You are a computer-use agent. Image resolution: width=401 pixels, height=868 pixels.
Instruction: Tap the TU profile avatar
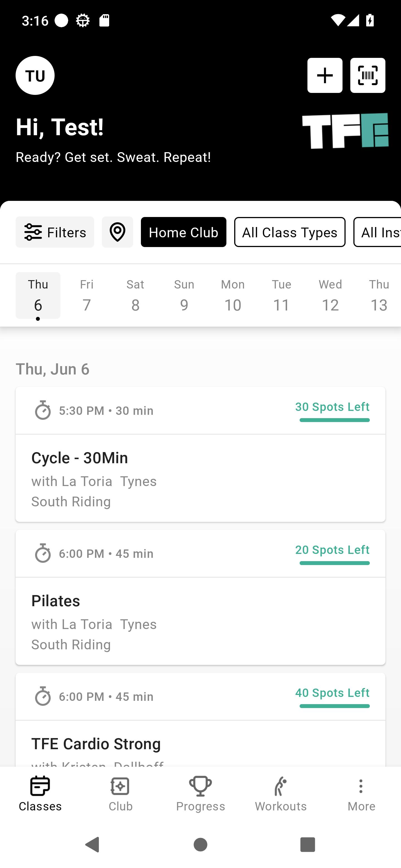click(35, 75)
